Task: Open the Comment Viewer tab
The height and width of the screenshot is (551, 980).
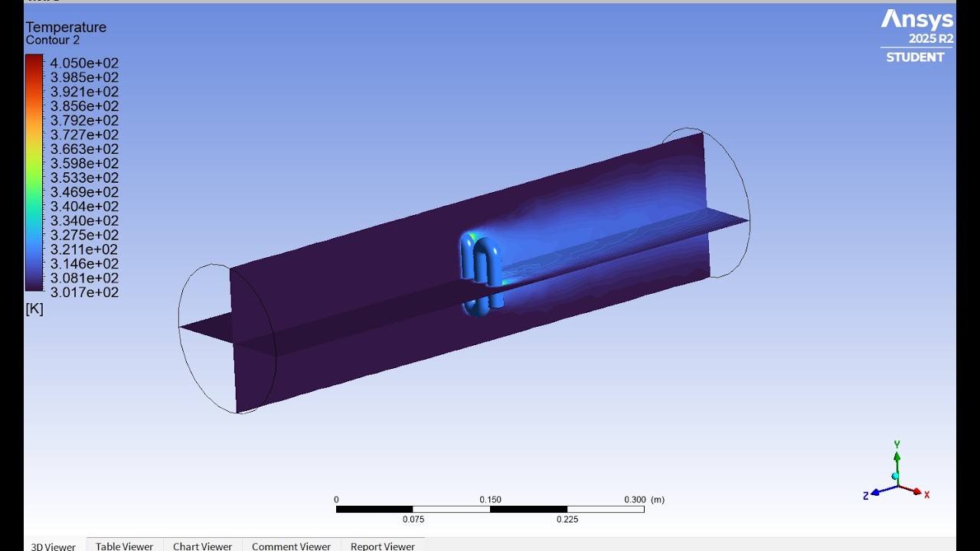Action: click(291, 546)
